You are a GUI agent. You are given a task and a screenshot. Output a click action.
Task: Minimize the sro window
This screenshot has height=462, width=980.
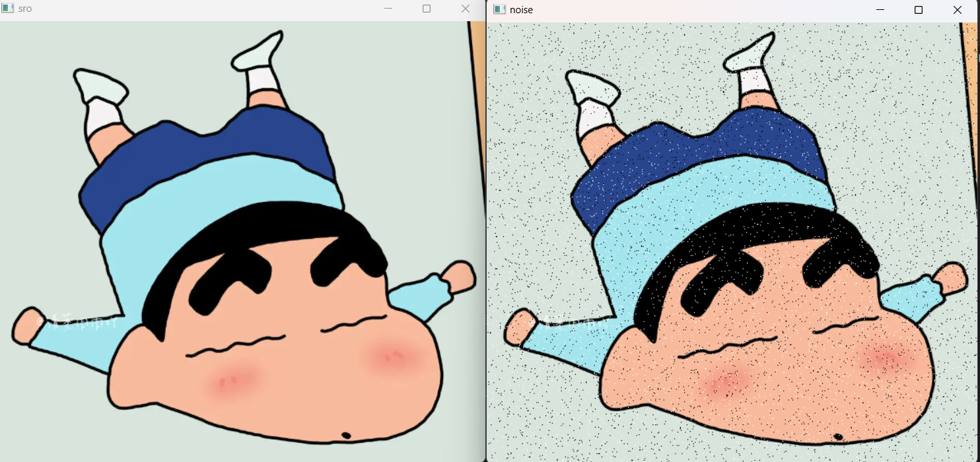pyautogui.click(x=388, y=9)
